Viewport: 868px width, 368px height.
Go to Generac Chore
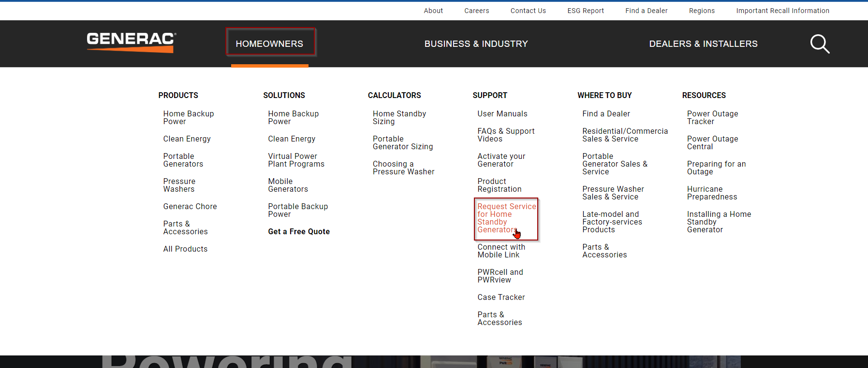(x=190, y=206)
